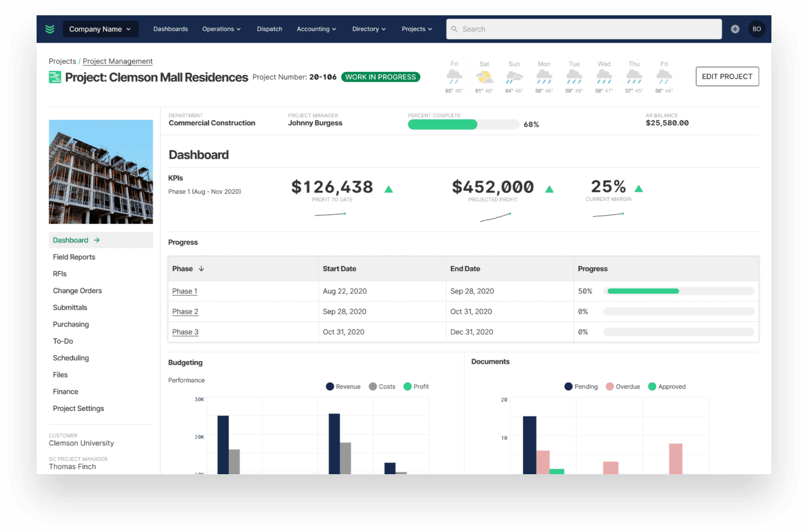Toggle the Approved documents legend item
Viewport: 808px width, 532px height.
pyautogui.click(x=667, y=386)
